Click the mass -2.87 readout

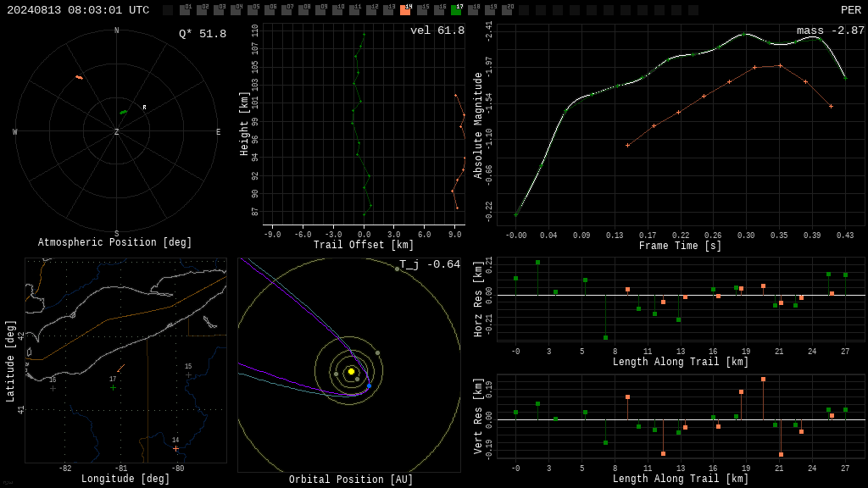831,30
